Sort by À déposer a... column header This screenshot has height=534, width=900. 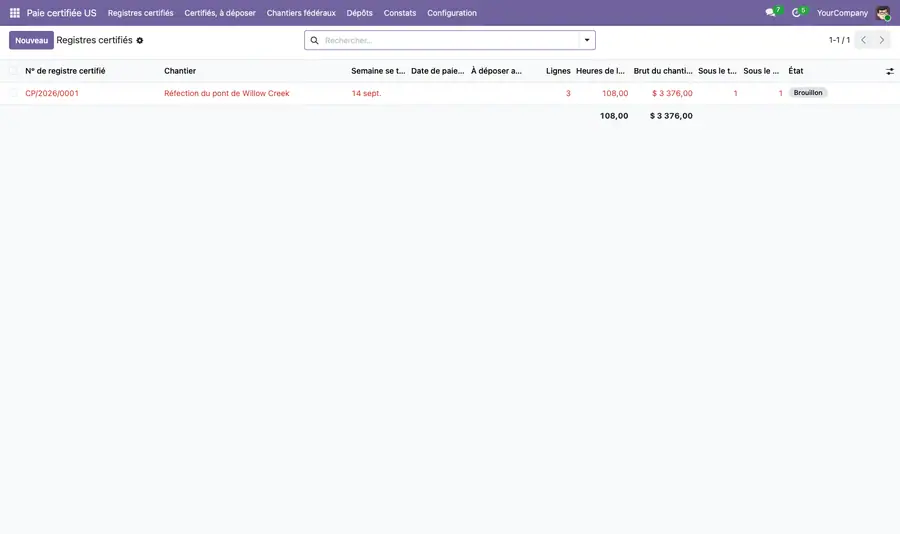pos(496,71)
